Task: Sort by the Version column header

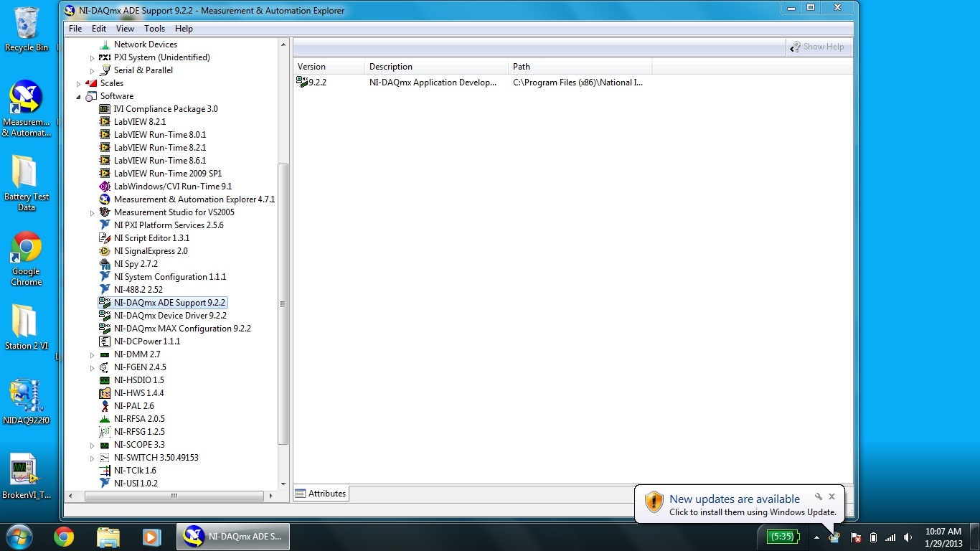Action: pos(329,67)
